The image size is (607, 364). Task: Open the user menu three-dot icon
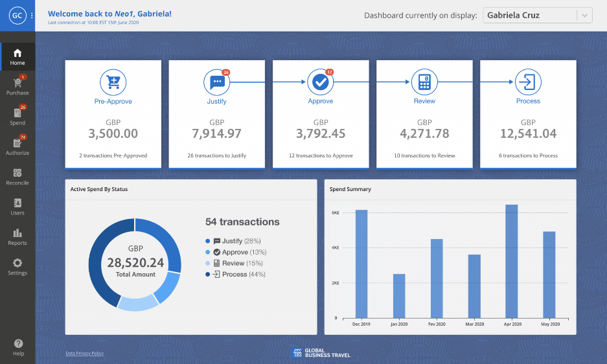pos(32,16)
